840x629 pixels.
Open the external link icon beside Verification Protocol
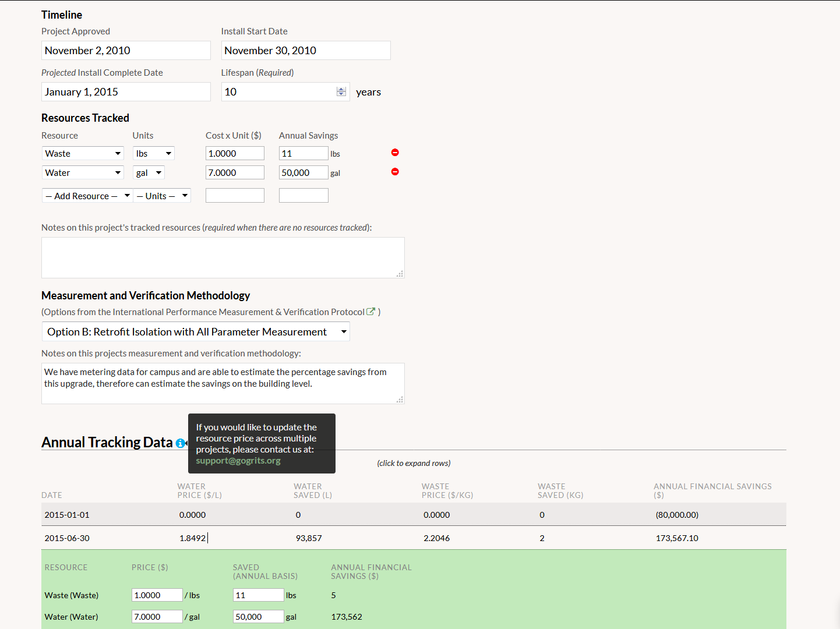370,312
